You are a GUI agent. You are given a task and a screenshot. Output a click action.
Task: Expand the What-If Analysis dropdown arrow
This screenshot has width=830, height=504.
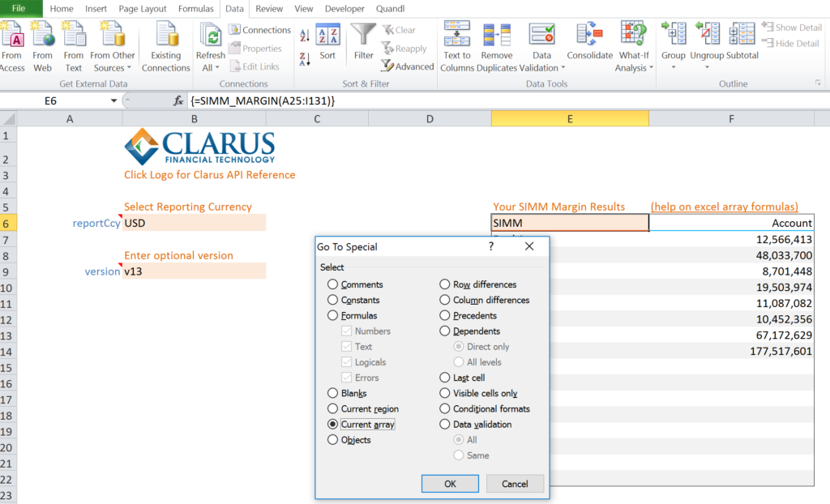651,68
